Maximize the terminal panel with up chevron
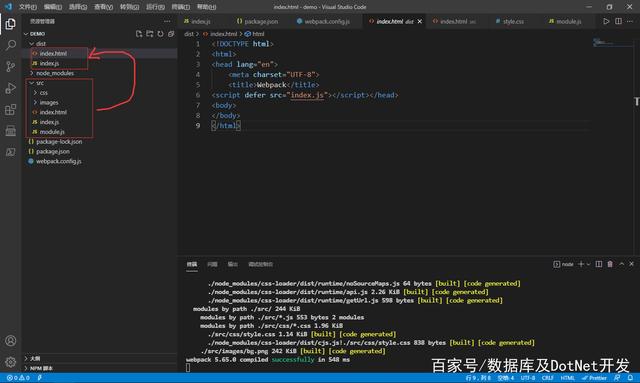The height and width of the screenshot is (383, 640). tap(622, 264)
